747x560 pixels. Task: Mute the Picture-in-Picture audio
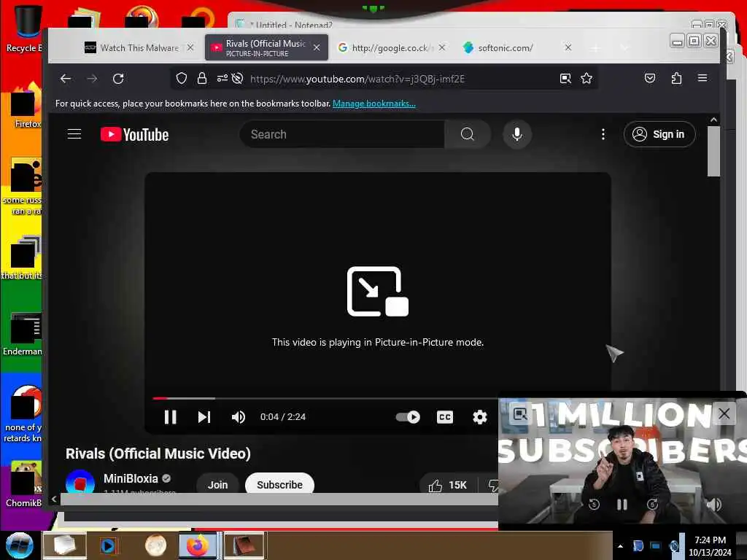(x=713, y=505)
